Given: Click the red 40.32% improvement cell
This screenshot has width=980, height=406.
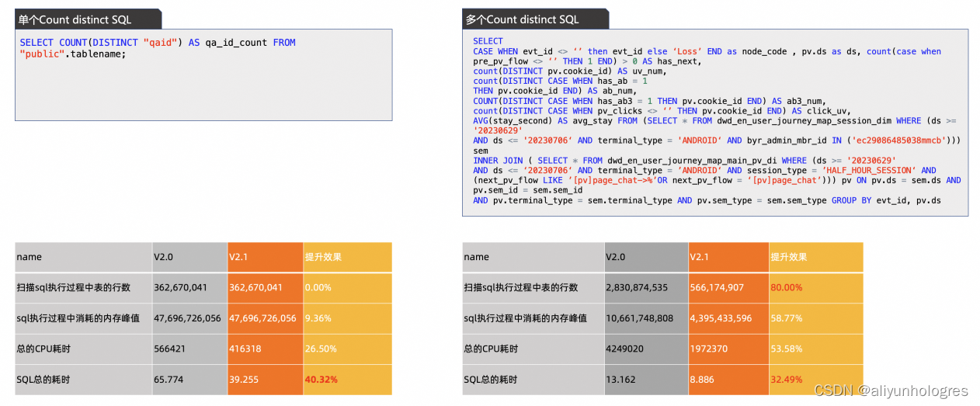Looking at the screenshot, I should 347,380.
